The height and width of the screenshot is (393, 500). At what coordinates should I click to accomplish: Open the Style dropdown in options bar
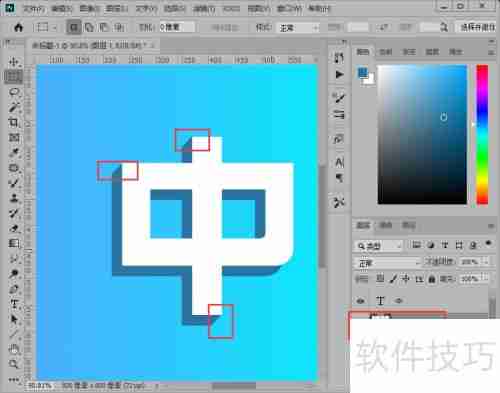pyautogui.click(x=299, y=28)
